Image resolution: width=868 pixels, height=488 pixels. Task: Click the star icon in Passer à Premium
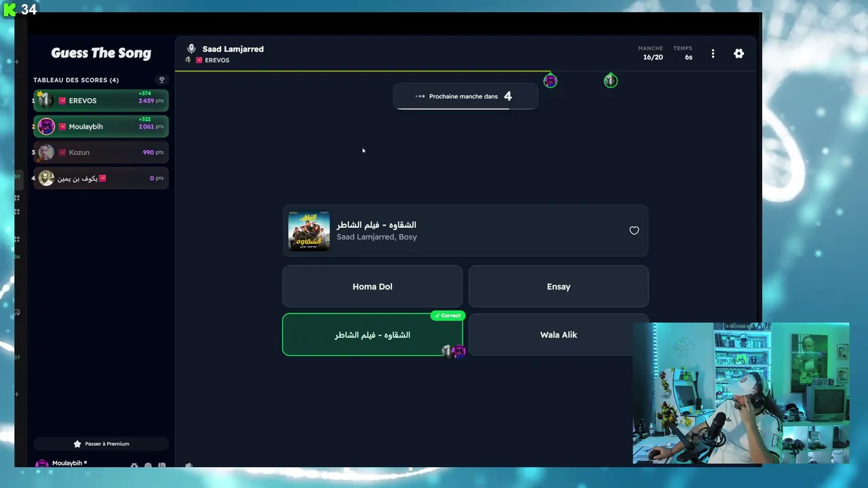tap(77, 444)
